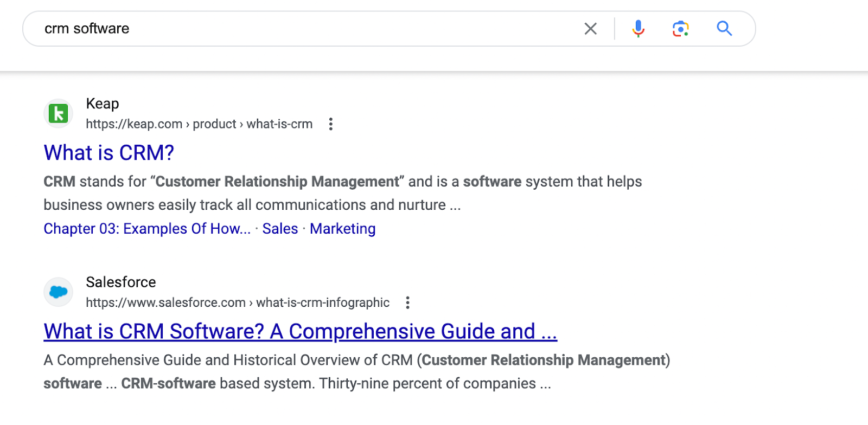Image resolution: width=868 pixels, height=425 pixels.
Task: Click the www.salesforce.com URL breadcrumb
Action: (x=238, y=302)
